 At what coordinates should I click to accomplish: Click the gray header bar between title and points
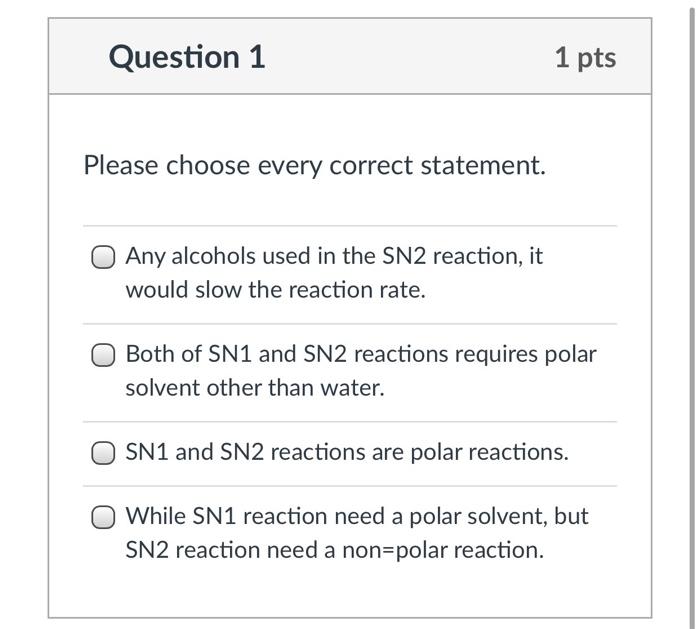[410, 57]
